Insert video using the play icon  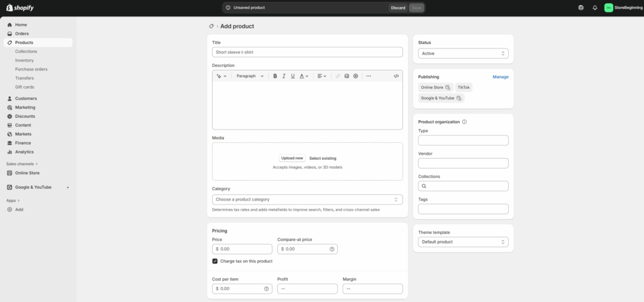click(x=355, y=76)
